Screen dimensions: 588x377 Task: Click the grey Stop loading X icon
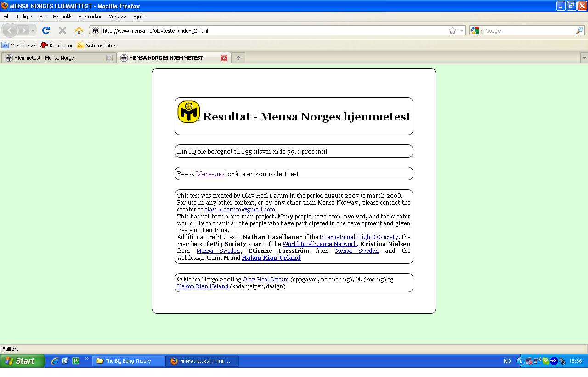click(62, 30)
